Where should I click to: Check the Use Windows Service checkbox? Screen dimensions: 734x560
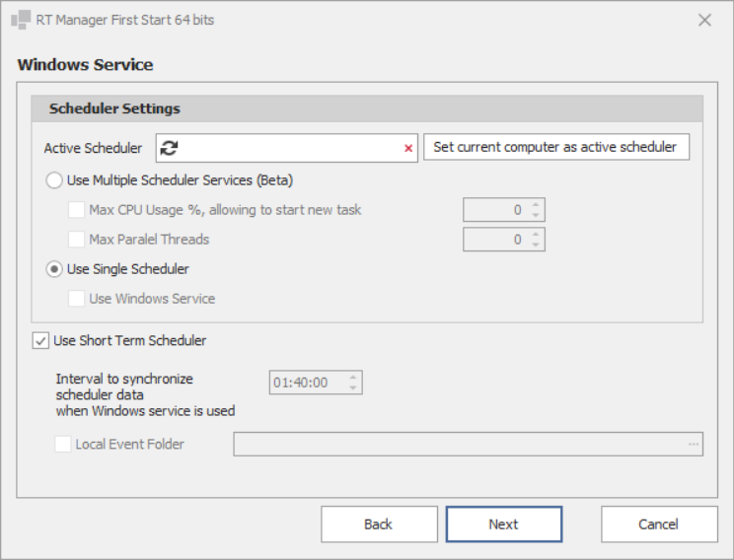[x=77, y=299]
